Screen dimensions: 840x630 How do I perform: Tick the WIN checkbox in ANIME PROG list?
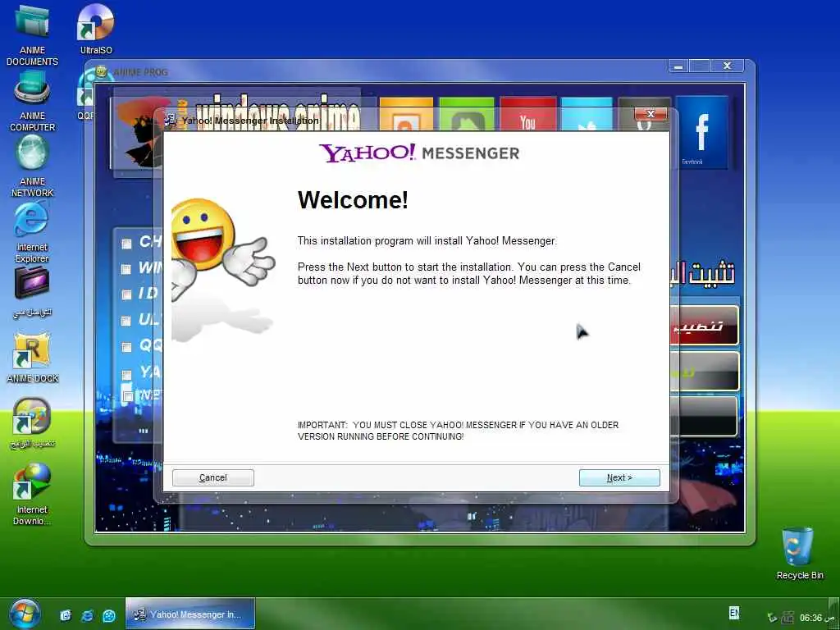coord(126,269)
